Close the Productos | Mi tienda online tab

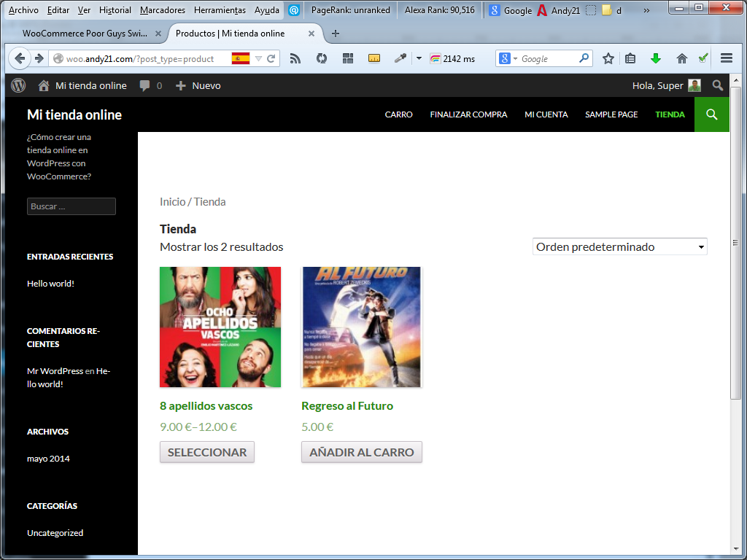311,34
